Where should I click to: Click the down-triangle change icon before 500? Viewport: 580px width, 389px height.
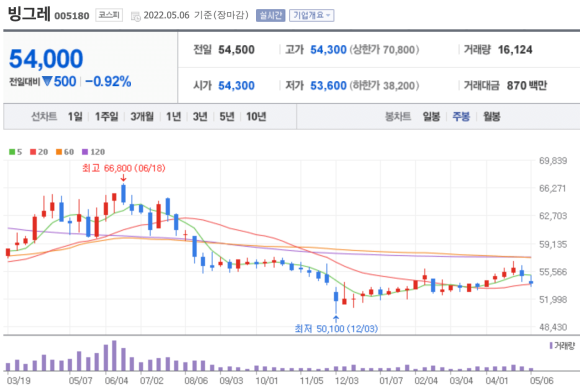tap(47, 81)
